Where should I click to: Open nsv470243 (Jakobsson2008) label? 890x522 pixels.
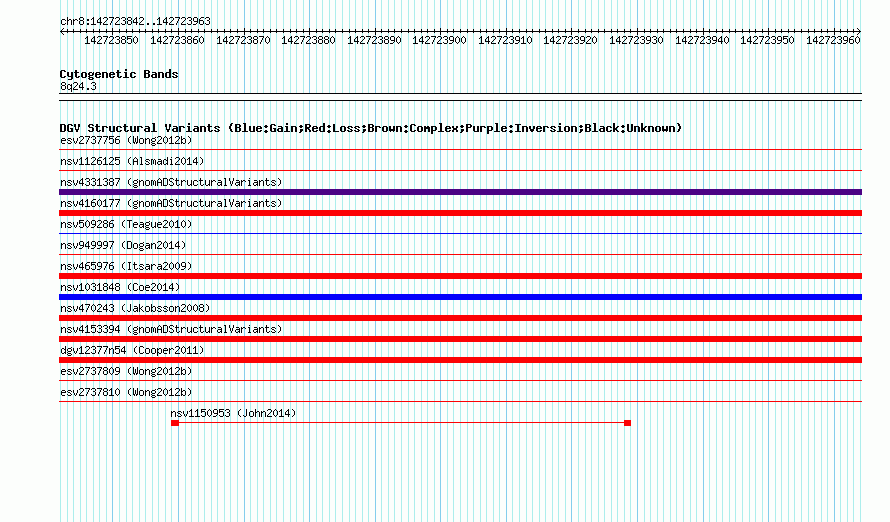135,308
